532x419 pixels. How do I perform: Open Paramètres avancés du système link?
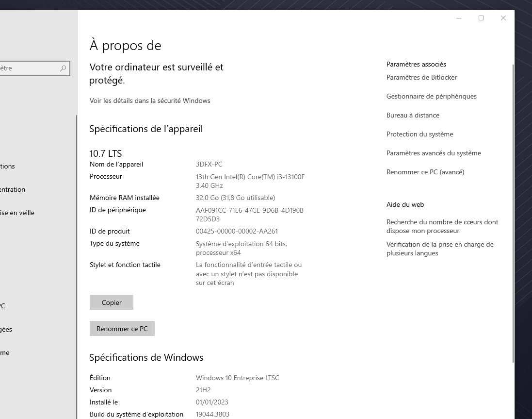pos(434,153)
